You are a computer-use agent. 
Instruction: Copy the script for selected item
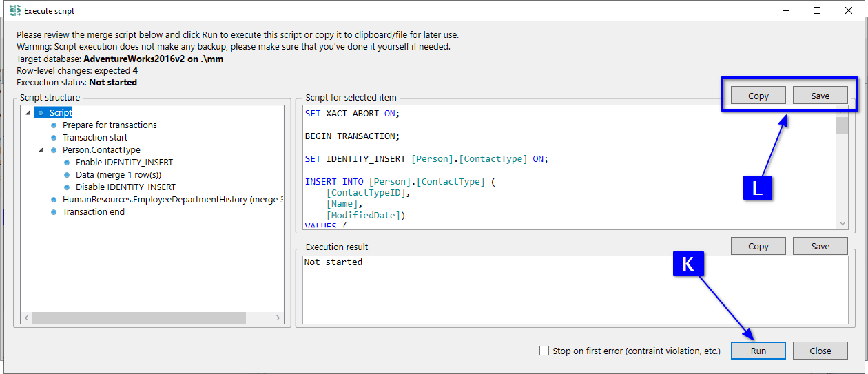click(758, 96)
